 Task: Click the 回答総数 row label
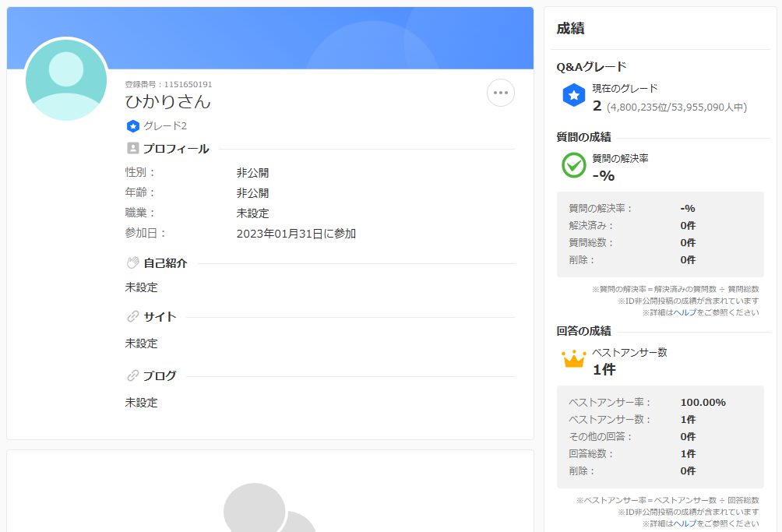(591, 454)
